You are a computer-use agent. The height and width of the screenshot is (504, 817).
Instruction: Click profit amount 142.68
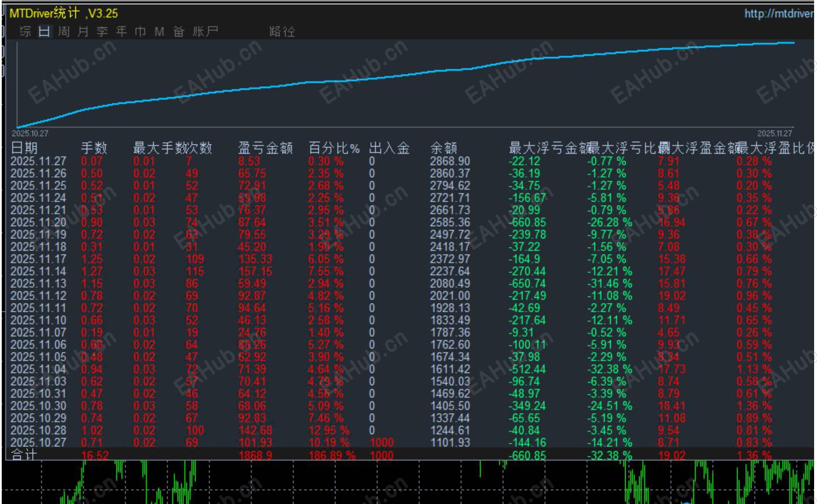tap(255, 431)
